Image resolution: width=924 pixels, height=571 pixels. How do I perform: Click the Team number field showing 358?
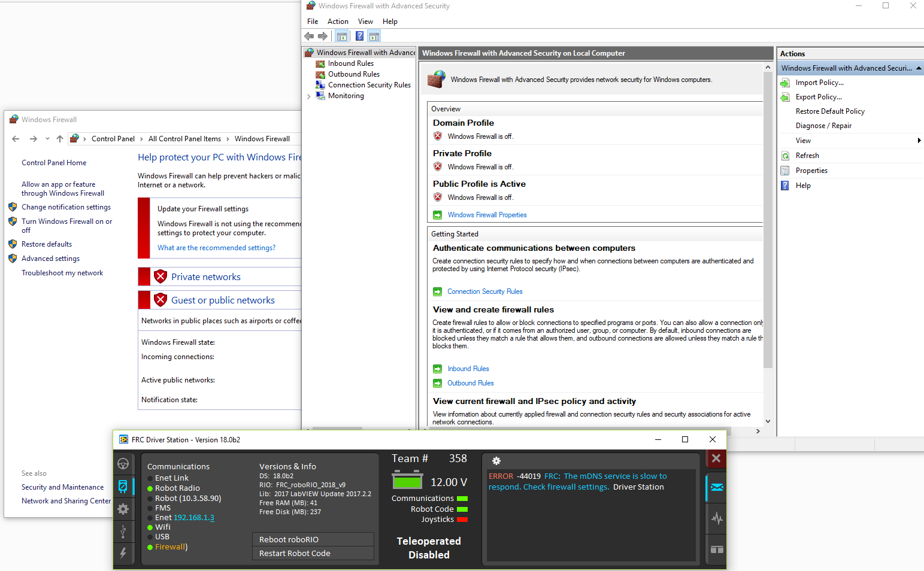pos(458,458)
